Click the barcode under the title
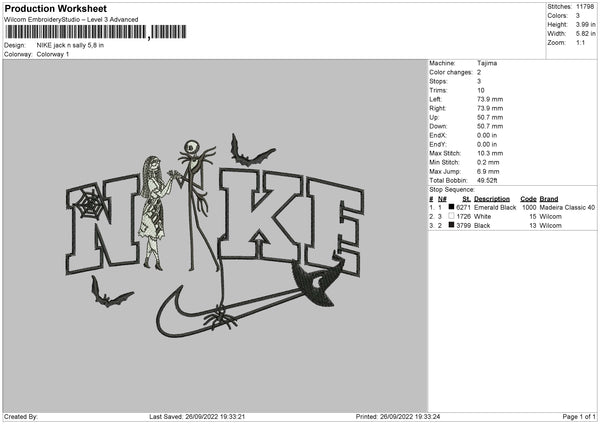Viewport: 600px width, 424px height. (x=96, y=32)
